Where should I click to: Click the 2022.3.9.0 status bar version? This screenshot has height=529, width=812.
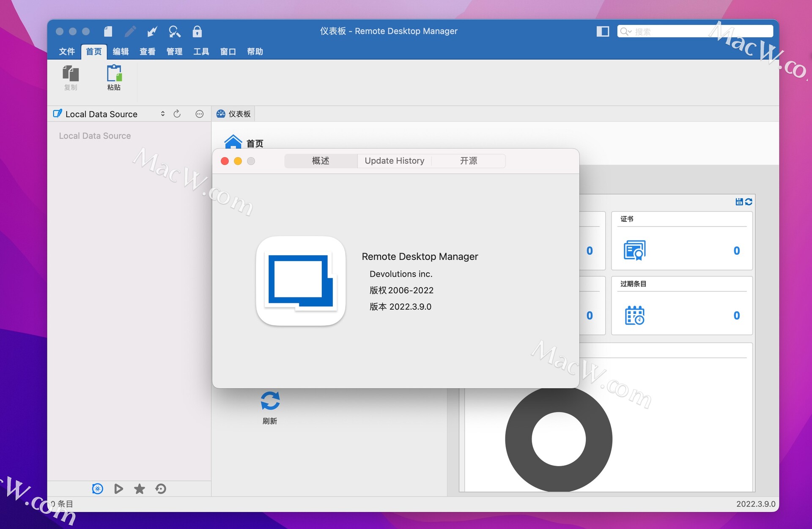[756, 504]
